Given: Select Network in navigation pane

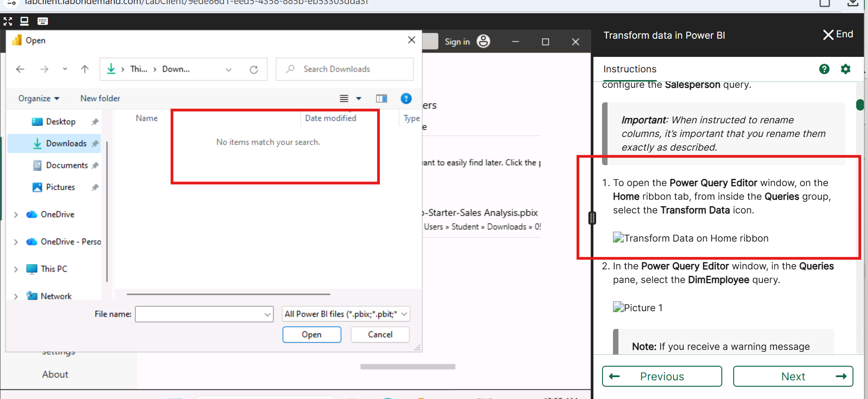Looking at the screenshot, I should pyautogui.click(x=56, y=296).
